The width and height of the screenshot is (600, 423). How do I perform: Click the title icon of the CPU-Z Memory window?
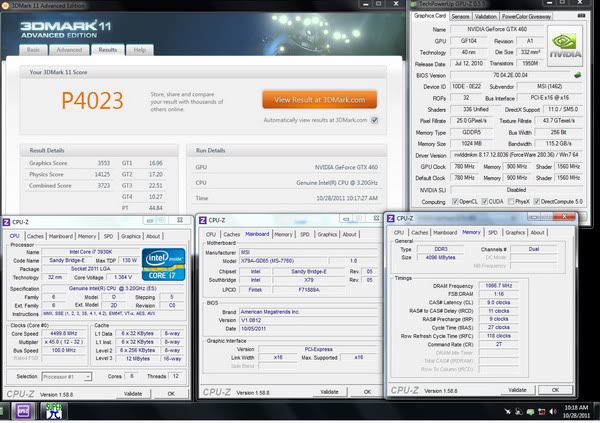click(390, 218)
